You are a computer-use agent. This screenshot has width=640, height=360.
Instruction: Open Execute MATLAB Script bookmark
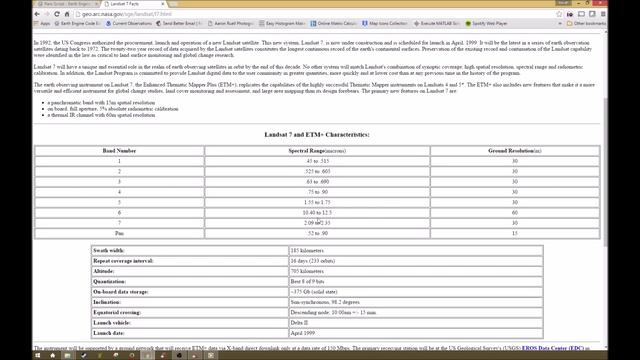pos(436,24)
